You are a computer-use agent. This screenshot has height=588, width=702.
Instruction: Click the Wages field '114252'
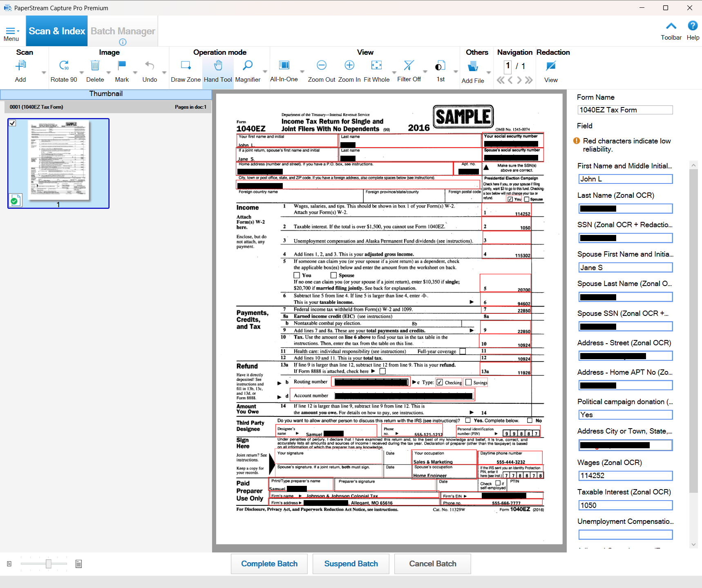[626, 476]
